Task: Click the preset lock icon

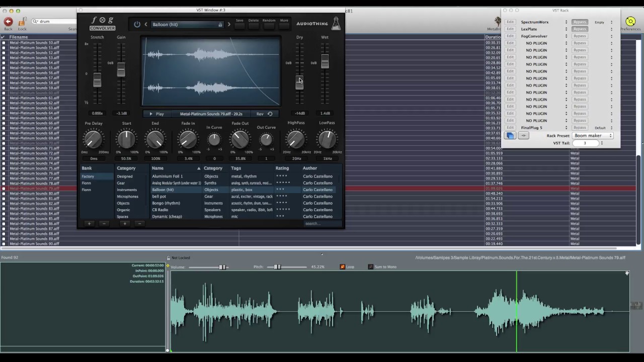Action: click(x=220, y=24)
